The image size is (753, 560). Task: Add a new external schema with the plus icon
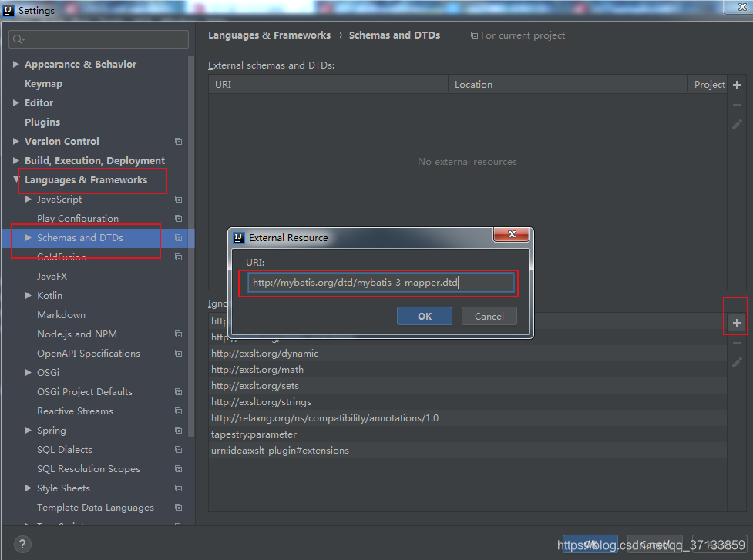736,85
